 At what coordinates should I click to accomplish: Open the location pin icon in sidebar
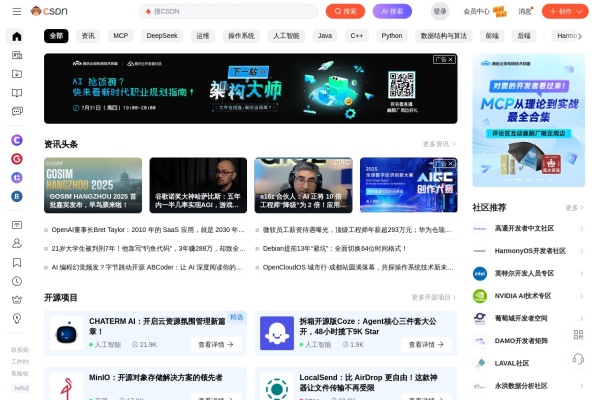click(x=17, y=318)
